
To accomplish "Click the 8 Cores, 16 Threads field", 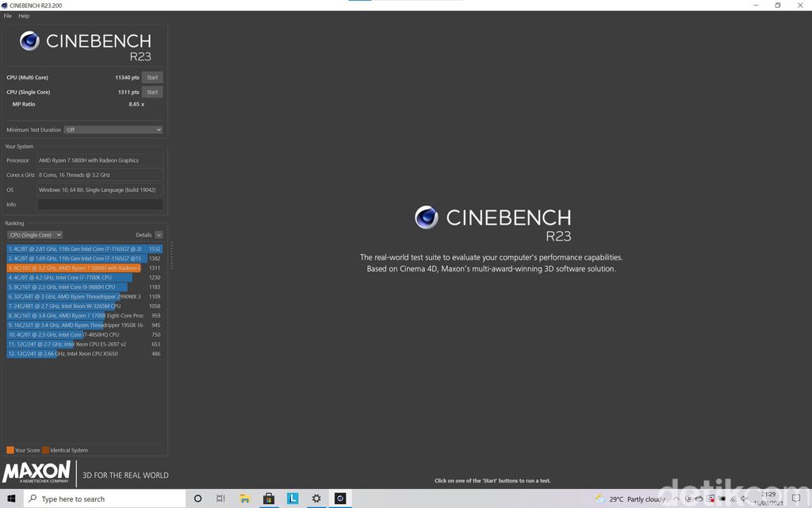I will click(101, 175).
